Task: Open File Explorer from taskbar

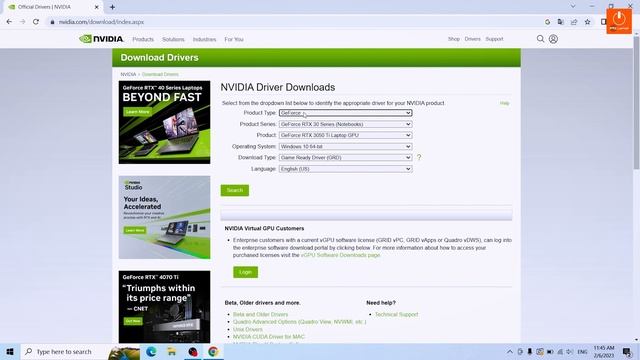Action: click(172, 351)
